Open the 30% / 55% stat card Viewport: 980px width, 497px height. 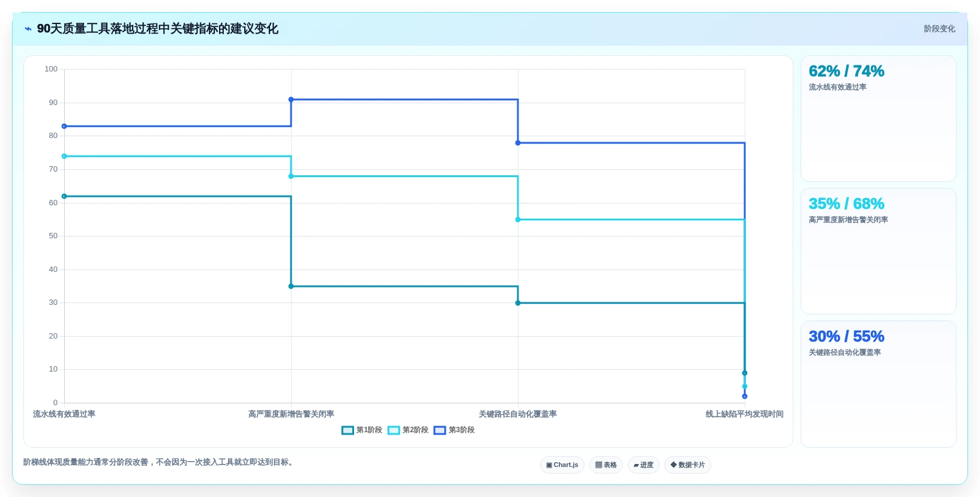point(879,384)
